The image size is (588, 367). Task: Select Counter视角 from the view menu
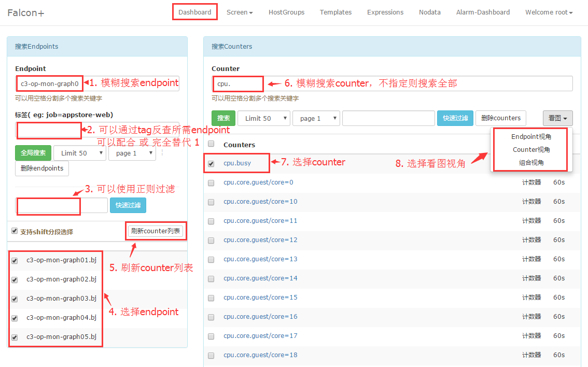click(530, 149)
